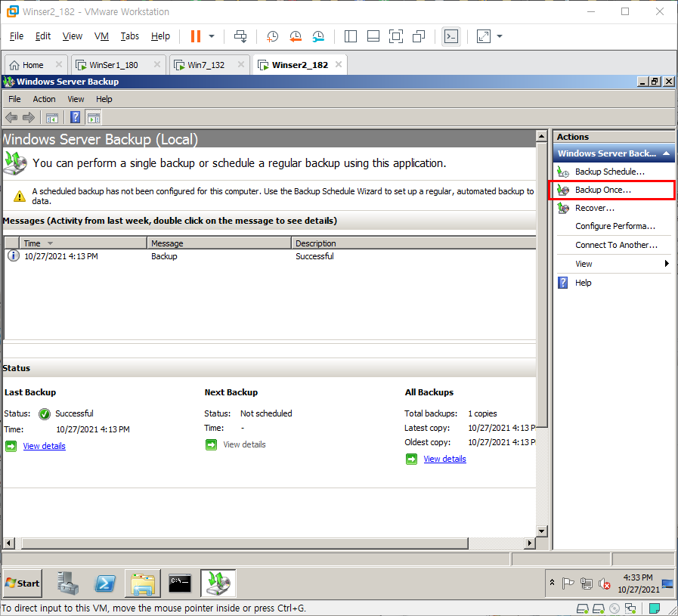Toggle the VMware library sidebar icon
The width and height of the screenshot is (678, 616).
350,36
